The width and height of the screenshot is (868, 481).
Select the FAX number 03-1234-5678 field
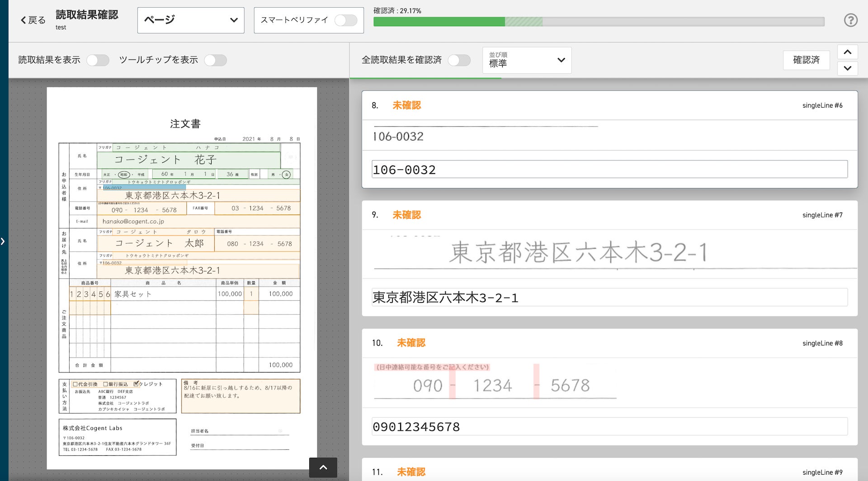tap(257, 208)
